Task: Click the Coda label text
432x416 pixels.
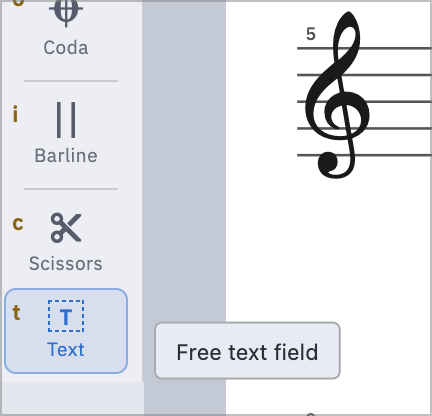Action: click(x=66, y=48)
